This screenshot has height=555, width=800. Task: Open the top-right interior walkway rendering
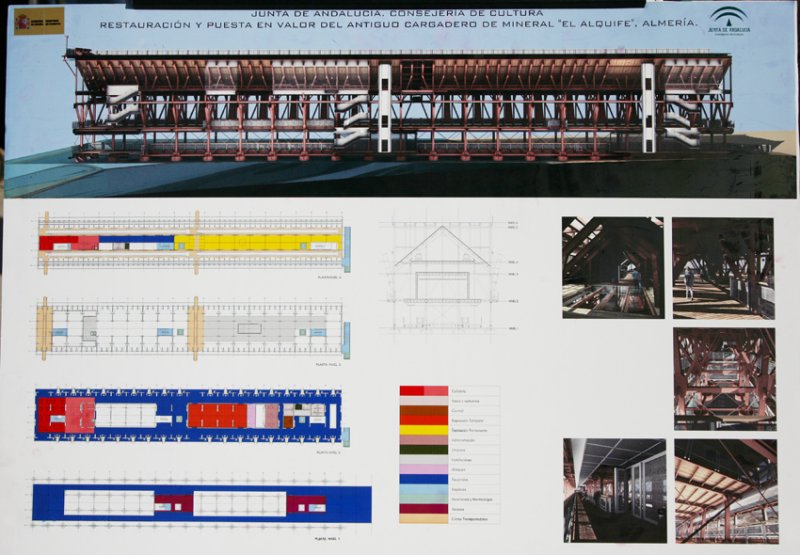click(x=723, y=267)
